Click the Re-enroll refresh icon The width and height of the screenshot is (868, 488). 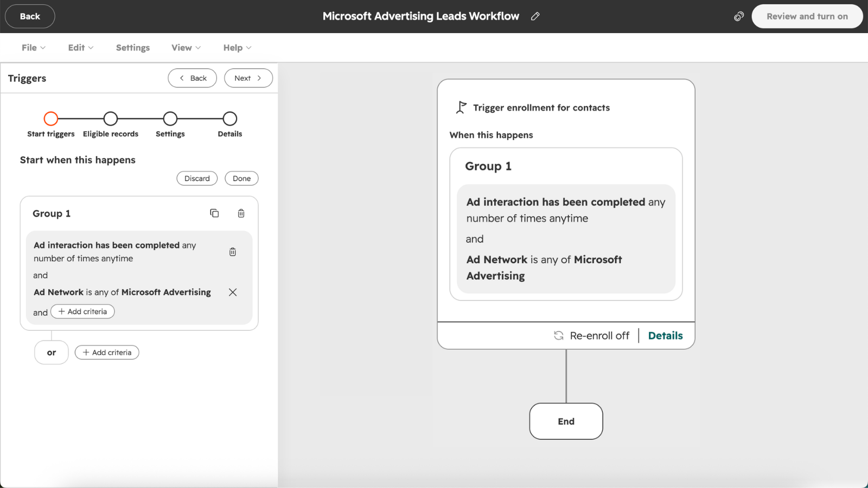click(559, 336)
